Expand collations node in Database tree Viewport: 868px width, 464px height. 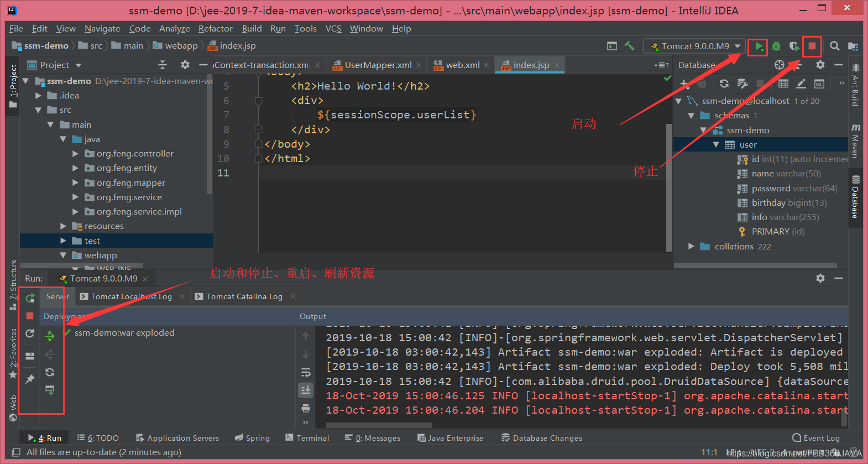[691, 246]
